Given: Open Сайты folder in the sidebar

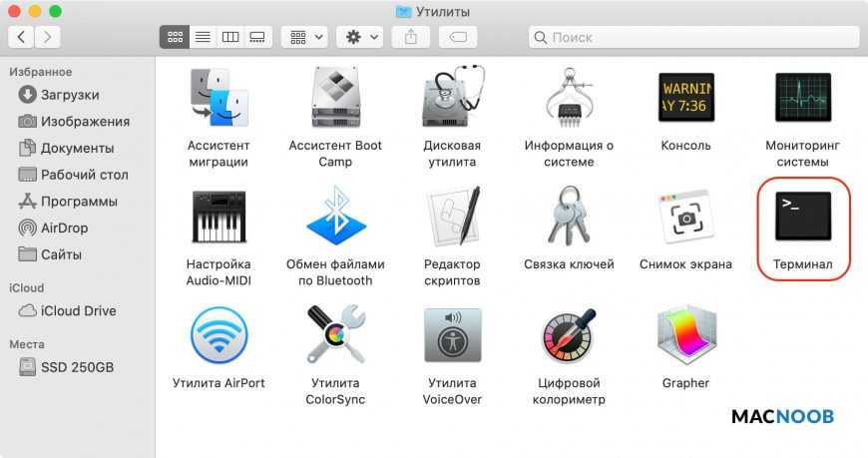Looking at the screenshot, I should pyautogui.click(x=50, y=254).
